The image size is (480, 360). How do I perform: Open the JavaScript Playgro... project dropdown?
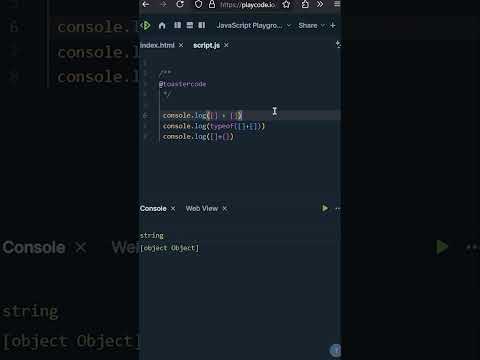(x=254, y=26)
